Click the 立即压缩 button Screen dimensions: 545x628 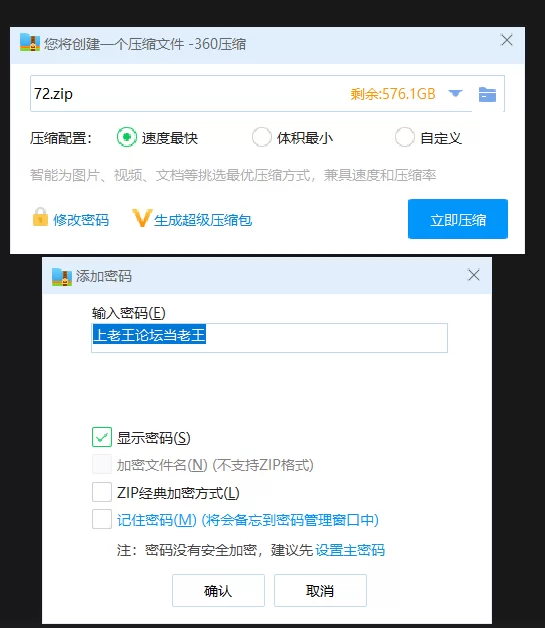pyautogui.click(x=458, y=219)
